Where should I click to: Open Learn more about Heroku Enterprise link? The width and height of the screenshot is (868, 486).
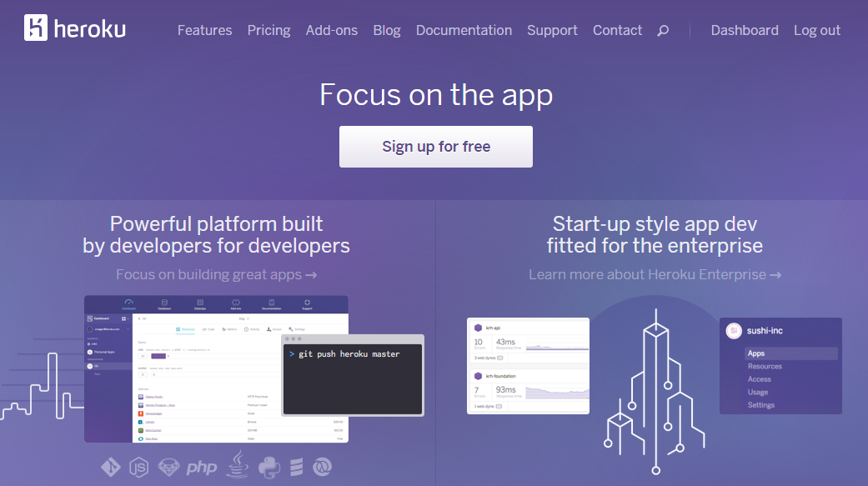655,274
